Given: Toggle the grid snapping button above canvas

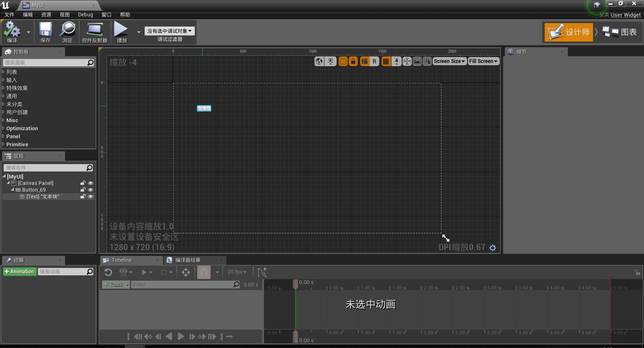Looking at the screenshot, I should (386, 61).
